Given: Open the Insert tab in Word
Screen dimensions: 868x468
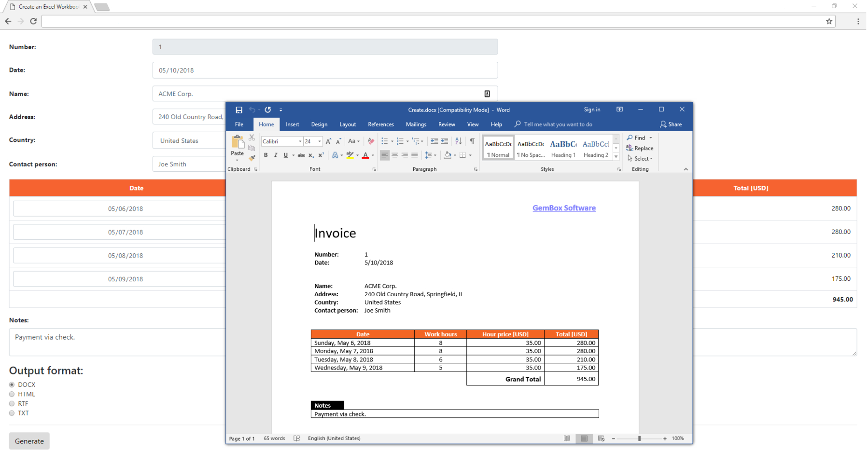Looking at the screenshot, I should click(293, 124).
